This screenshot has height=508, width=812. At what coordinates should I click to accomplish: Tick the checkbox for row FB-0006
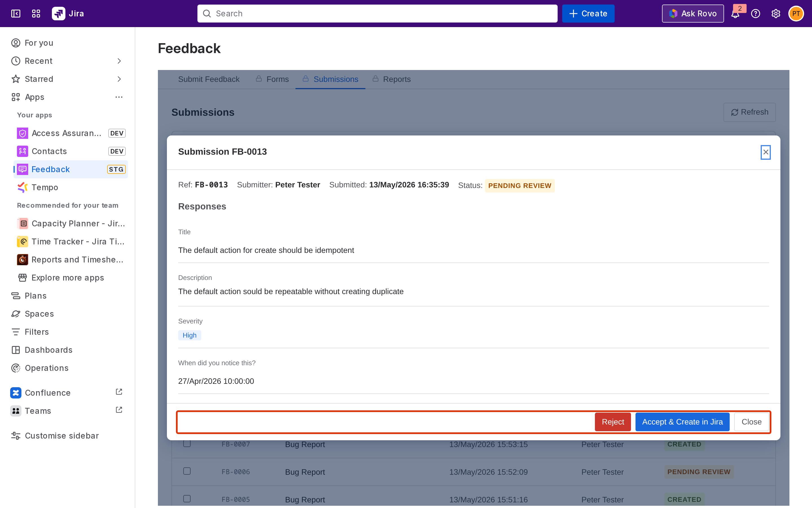(187, 471)
